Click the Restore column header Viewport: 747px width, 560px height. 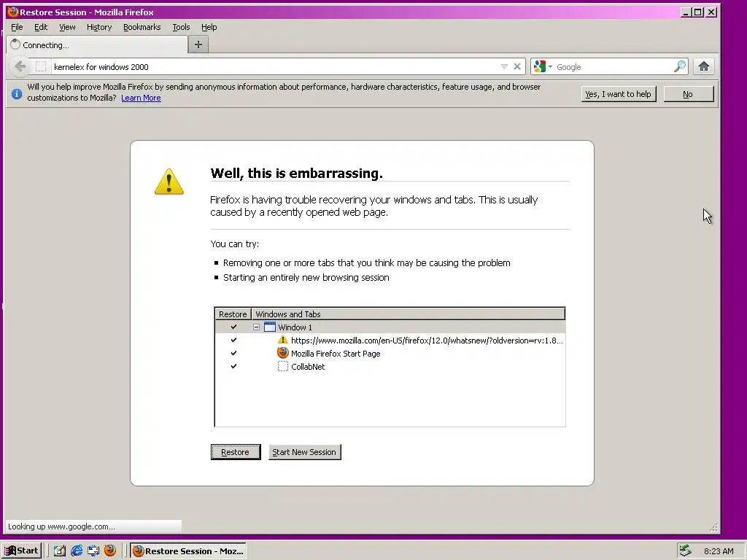233,314
